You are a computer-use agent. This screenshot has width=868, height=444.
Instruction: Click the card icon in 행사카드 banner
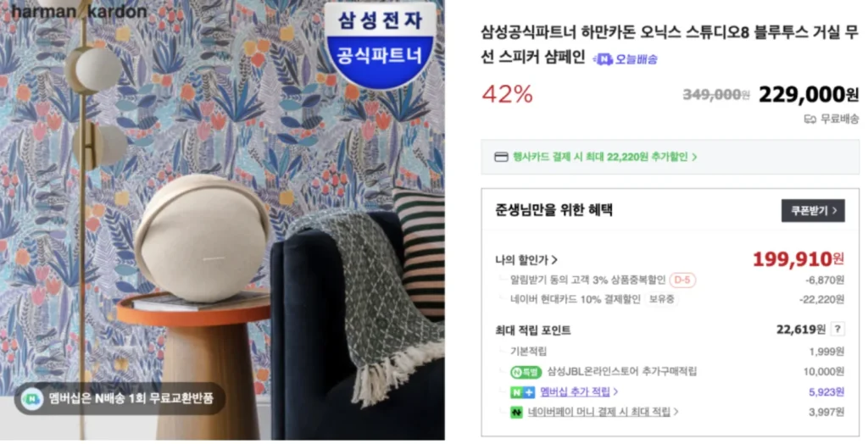pyautogui.click(x=500, y=158)
